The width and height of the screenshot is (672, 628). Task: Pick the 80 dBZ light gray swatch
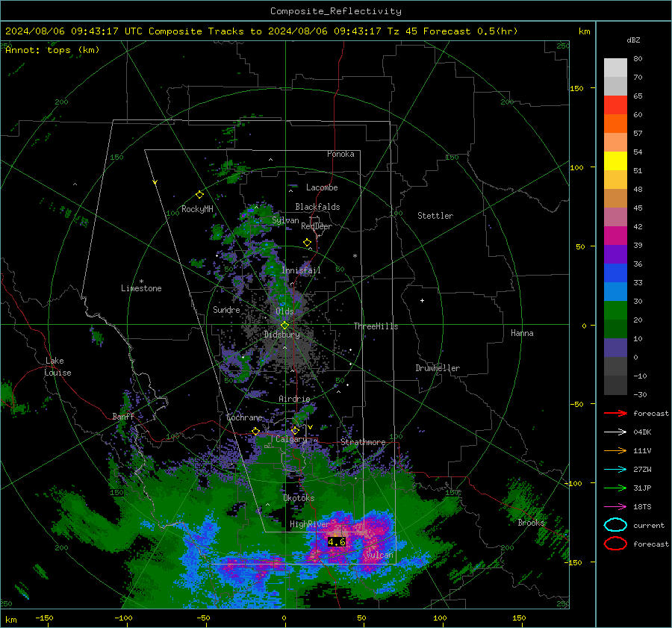click(615, 68)
